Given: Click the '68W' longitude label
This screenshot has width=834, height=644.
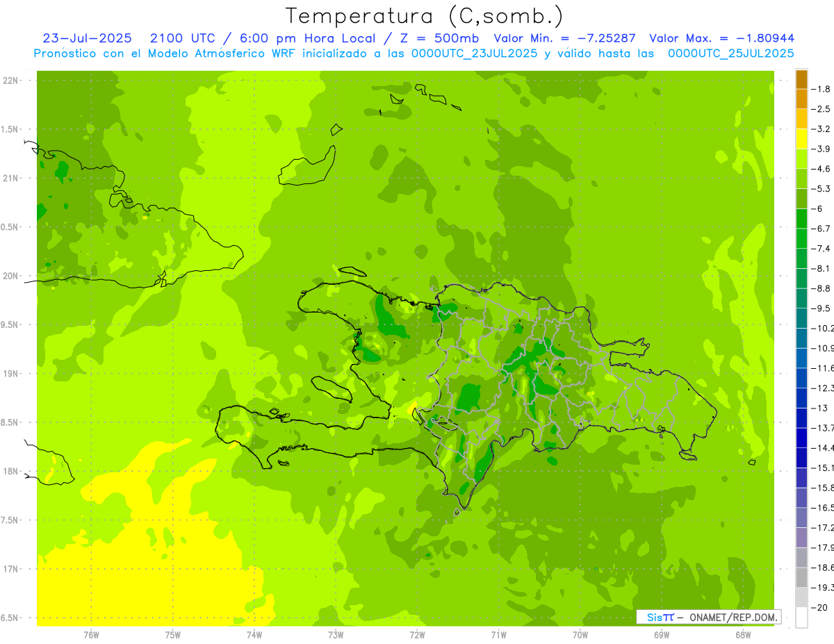Looking at the screenshot, I should pos(743,635).
